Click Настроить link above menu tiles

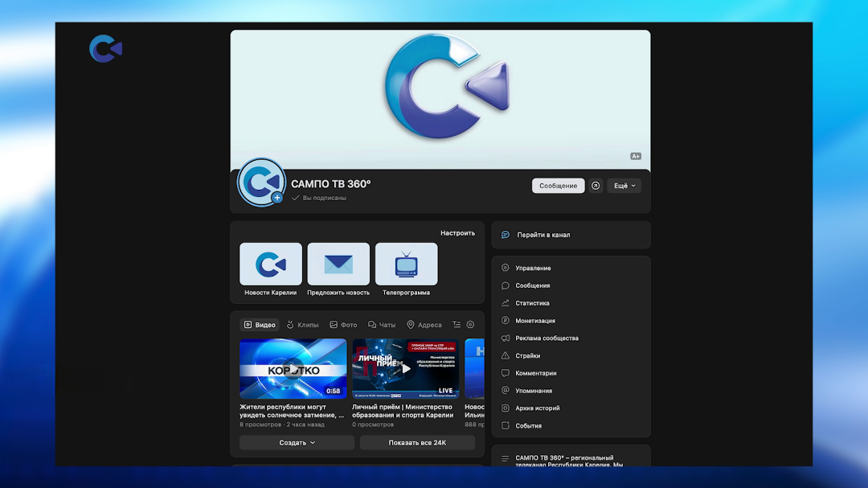(457, 233)
